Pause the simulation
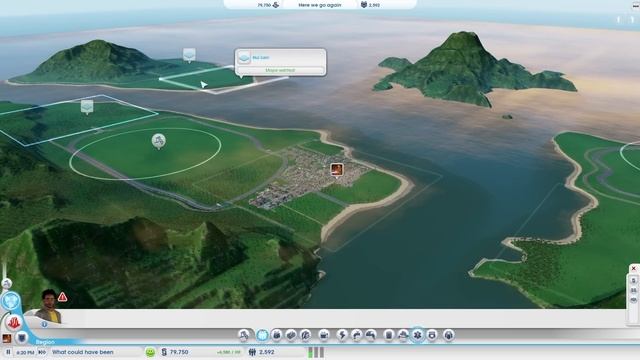640x360 pixels. tap(8, 352)
